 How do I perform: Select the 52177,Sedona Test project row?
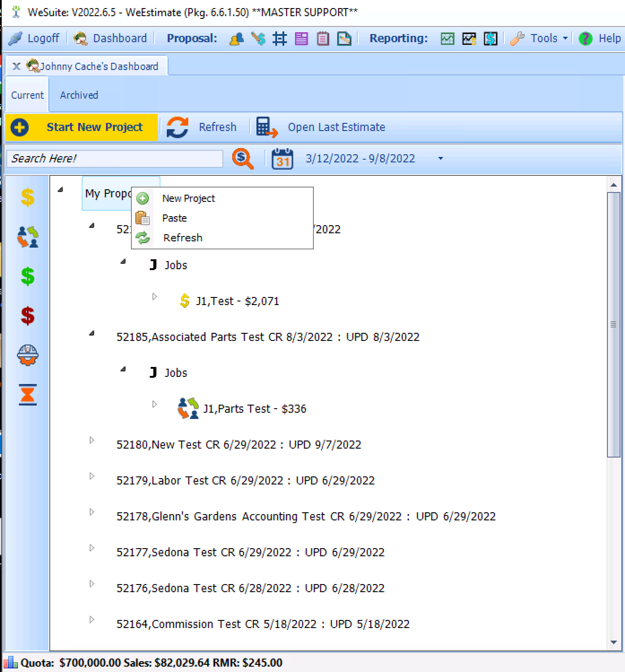pos(251,552)
